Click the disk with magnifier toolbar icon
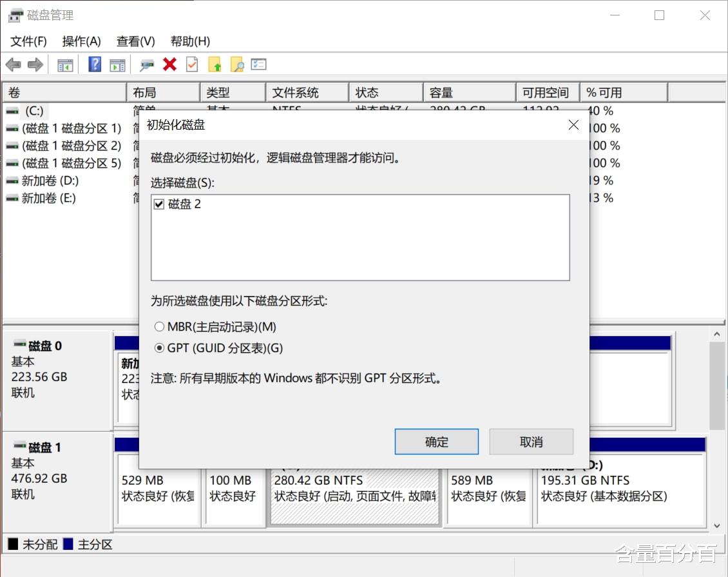 (147, 64)
